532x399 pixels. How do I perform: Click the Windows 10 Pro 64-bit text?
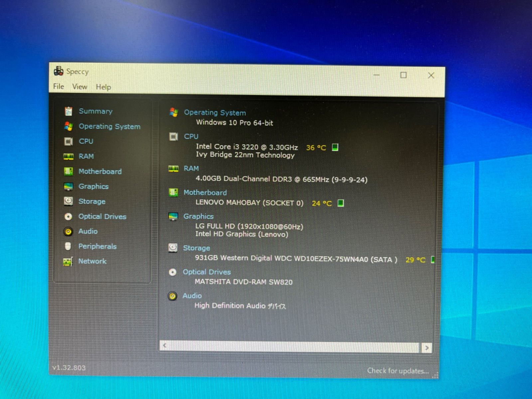(234, 122)
